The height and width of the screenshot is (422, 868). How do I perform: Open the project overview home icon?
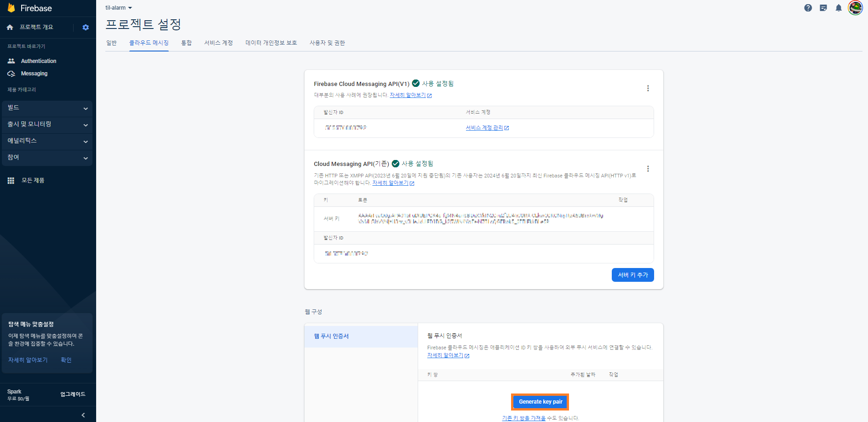(x=10, y=28)
